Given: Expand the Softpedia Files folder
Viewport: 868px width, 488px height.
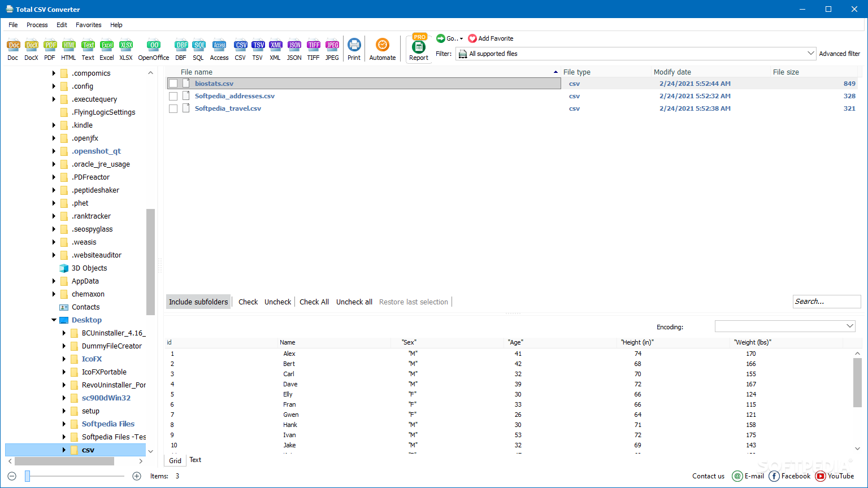Looking at the screenshot, I should point(64,424).
